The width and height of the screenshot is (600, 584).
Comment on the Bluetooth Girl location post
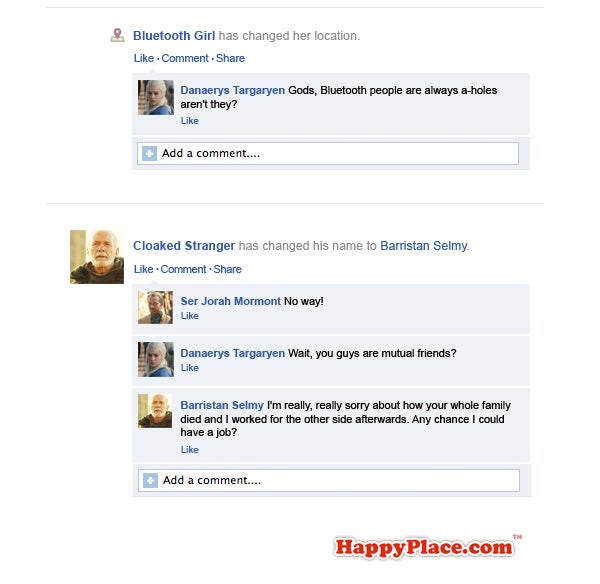pyautogui.click(x=185, y=58)
